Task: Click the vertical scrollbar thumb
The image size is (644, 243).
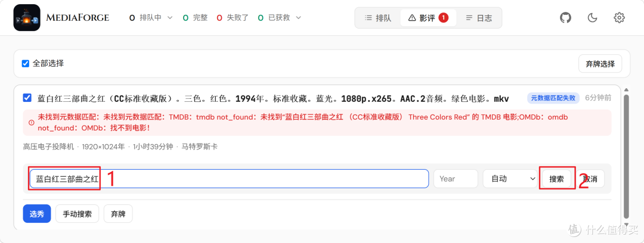Action: coord(626,156)
